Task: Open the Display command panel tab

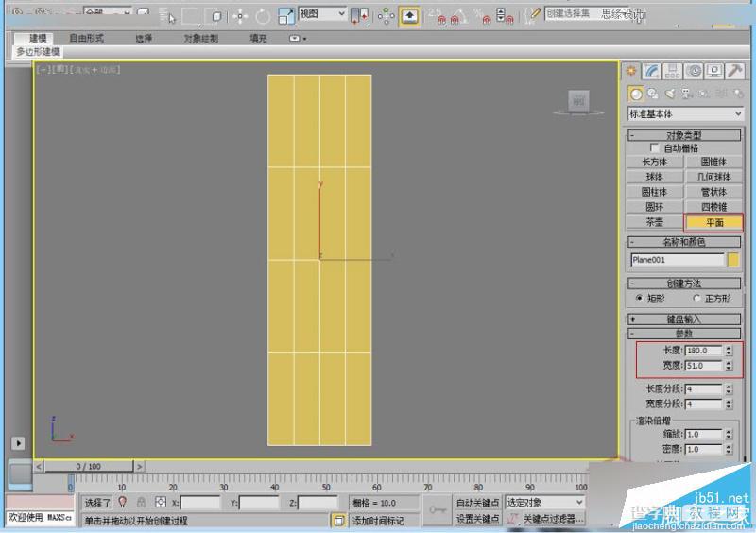Action: (714, 72)
